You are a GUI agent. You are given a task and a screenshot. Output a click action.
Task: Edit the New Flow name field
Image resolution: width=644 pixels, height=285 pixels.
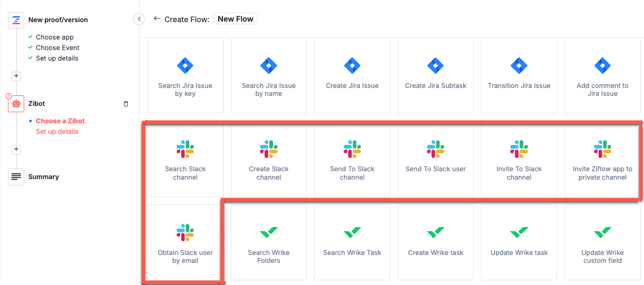tap(236, 19)
